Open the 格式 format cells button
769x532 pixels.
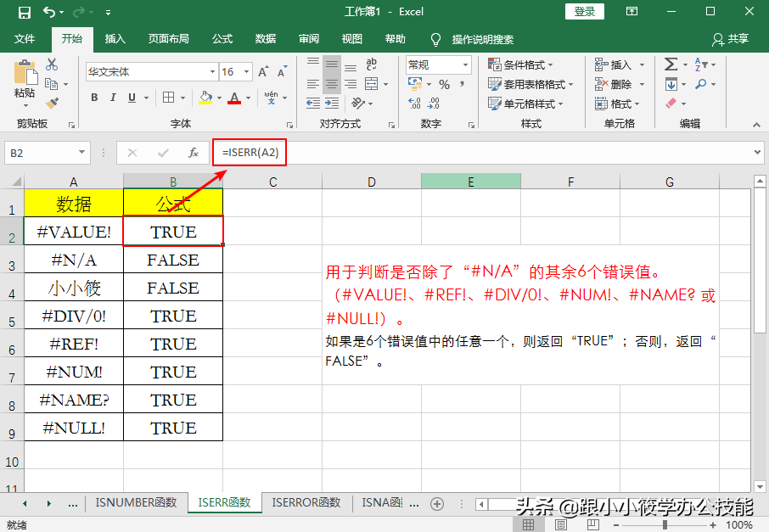click(x=617, y=104)
